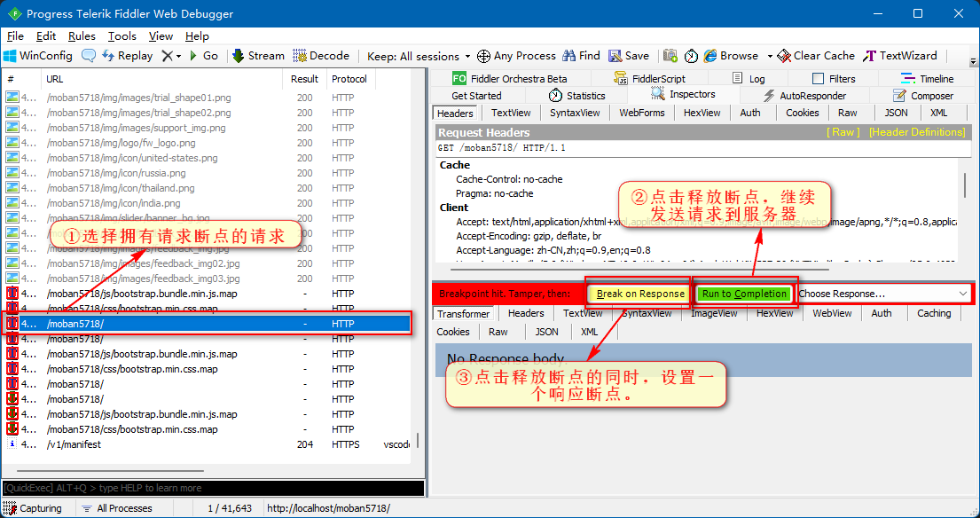Switch to the Log tab
This screenshot has height=518, width=980.
[749, 78]
